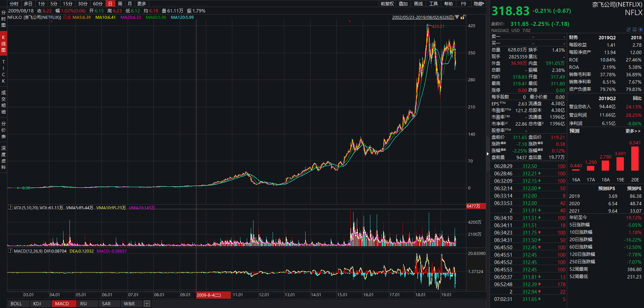The image size is (644, 308).
Task: Select the 周 weekly period tab
Action: 120,4
